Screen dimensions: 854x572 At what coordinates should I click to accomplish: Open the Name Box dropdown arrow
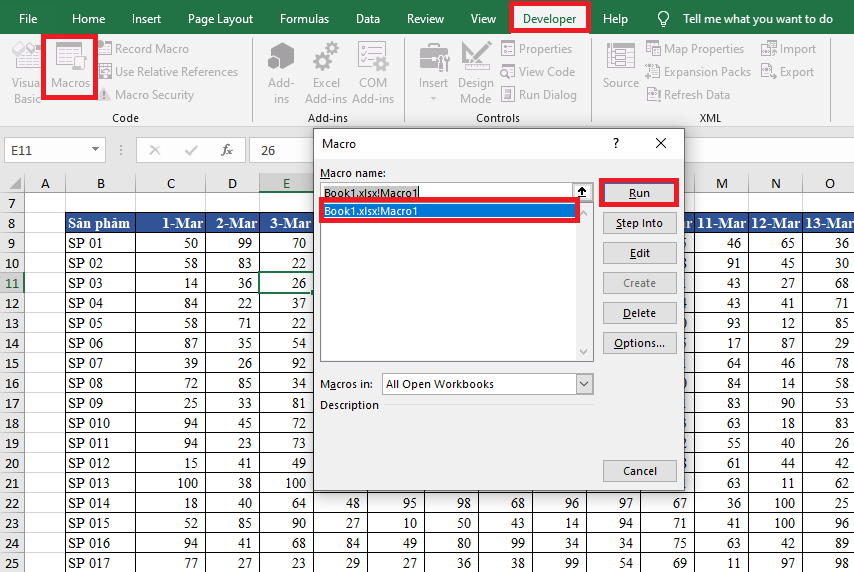96,150
